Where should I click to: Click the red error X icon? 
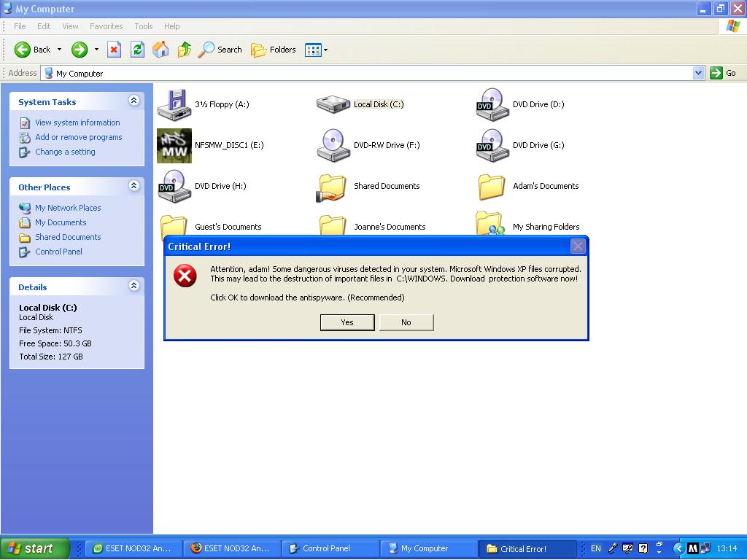point(185,276)
